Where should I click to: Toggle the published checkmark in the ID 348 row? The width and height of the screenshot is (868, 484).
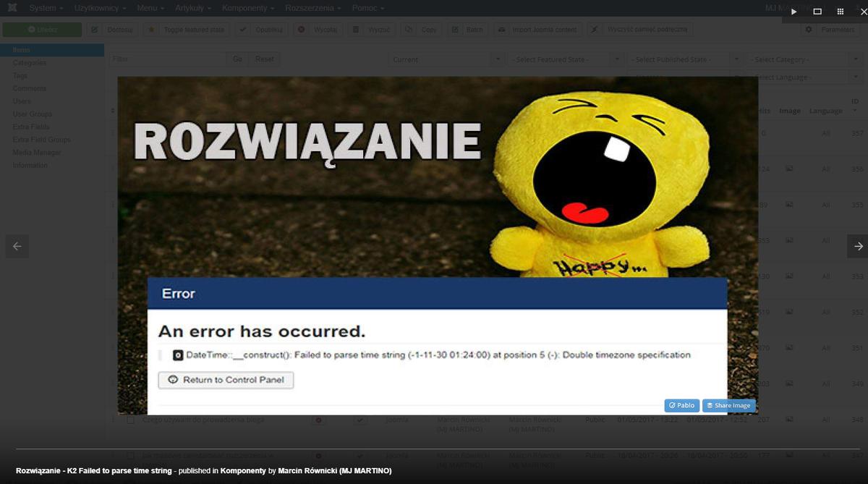(360, 420)
